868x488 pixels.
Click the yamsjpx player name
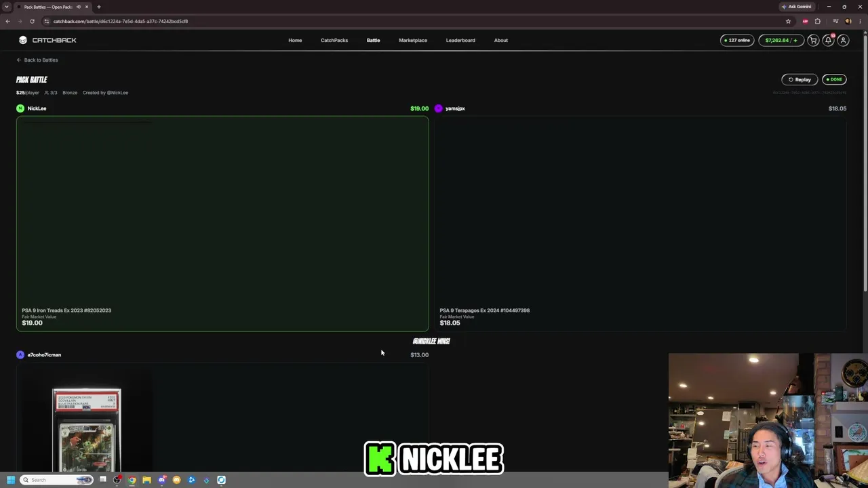point(455,108)
